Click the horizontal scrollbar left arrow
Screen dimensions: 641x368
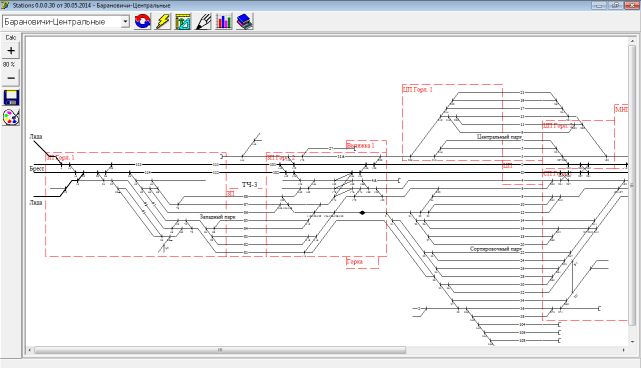point(29,350)
